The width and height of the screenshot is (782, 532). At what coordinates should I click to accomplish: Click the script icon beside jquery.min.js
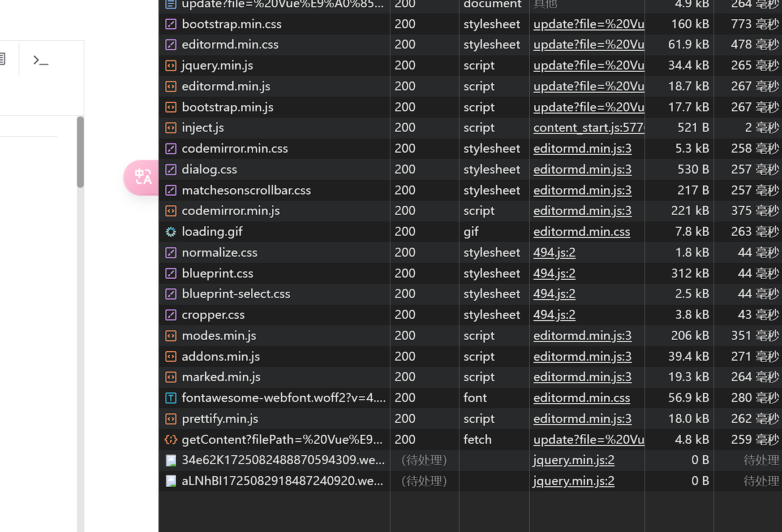pos(171,66)
